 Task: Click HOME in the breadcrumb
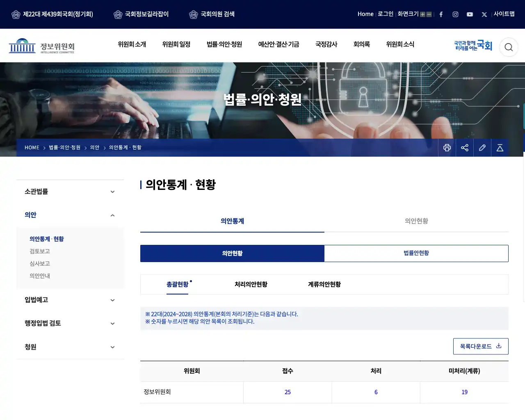click(32, 148)
